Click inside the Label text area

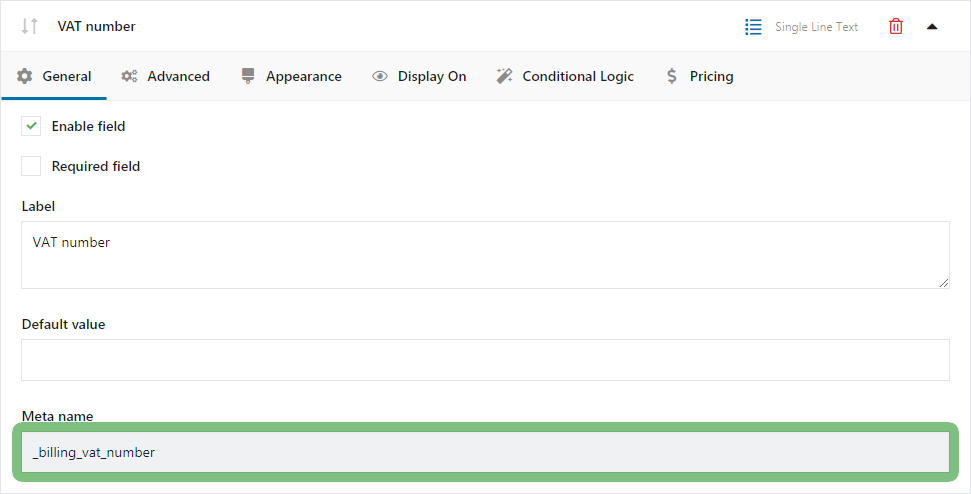486,255
